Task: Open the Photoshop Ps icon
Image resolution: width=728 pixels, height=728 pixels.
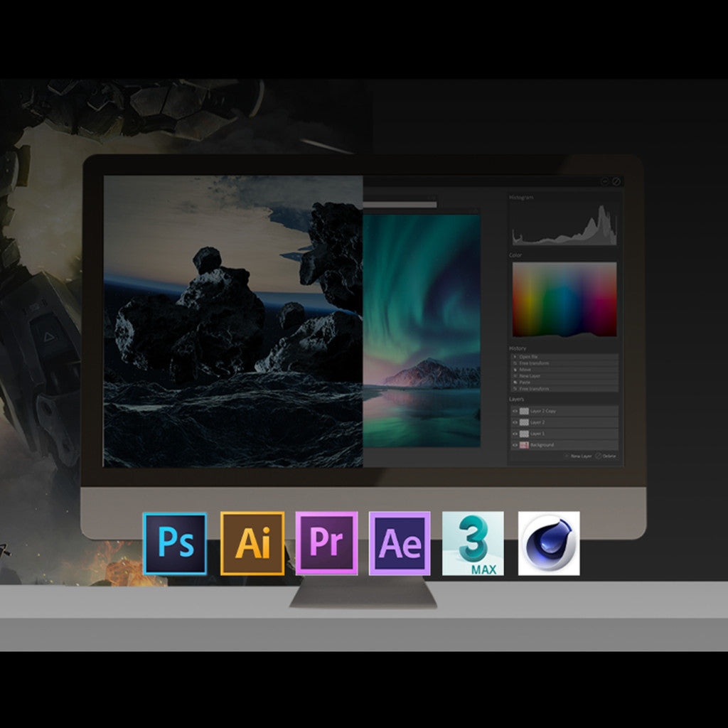Action: coord(175,543)
